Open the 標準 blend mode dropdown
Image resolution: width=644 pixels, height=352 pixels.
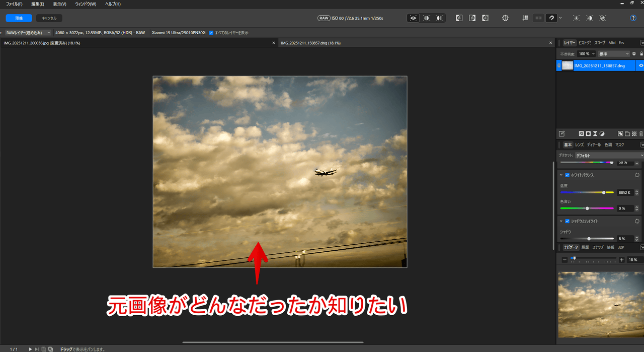tap(613, 54)
